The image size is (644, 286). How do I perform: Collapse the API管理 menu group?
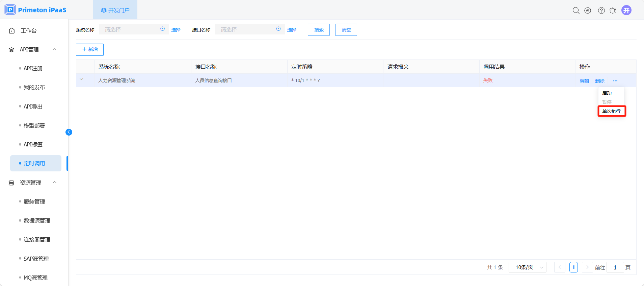tap(55, 49)
